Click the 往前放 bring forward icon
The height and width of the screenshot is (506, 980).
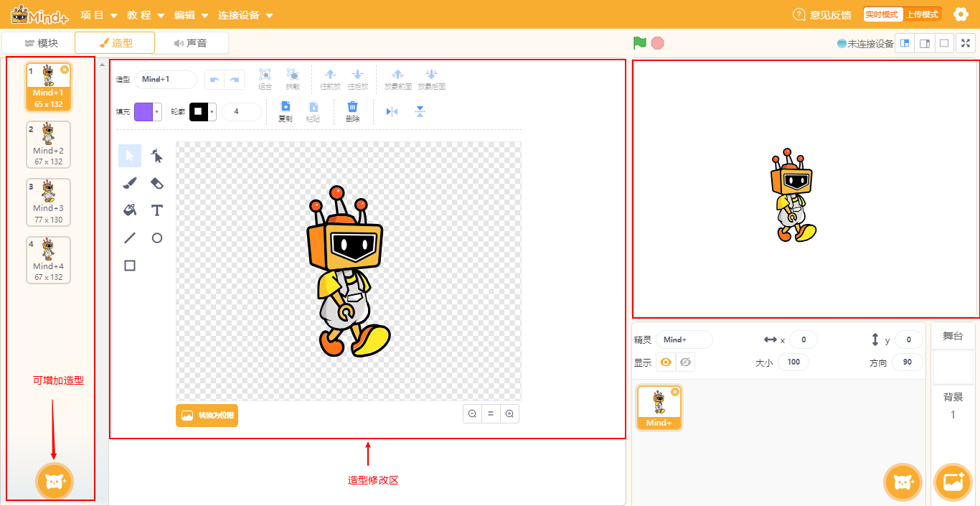click(x=330, y=75)
